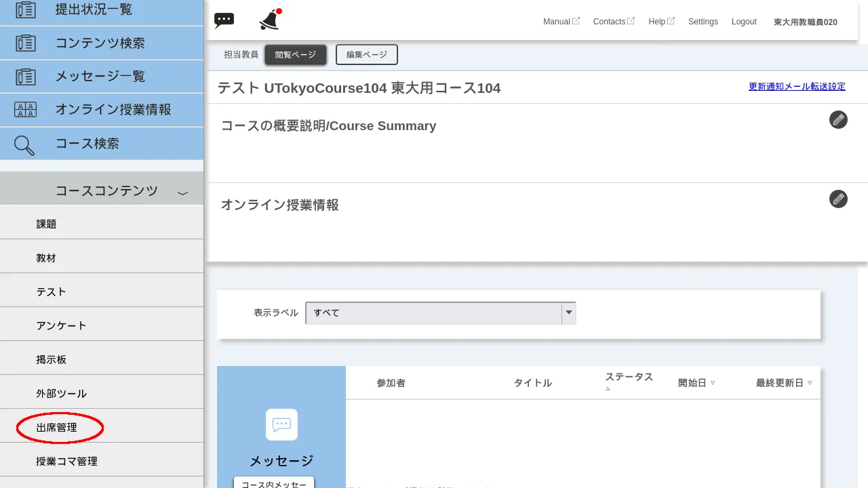Edit オンライン授業情報 via its pencil icon
The image size is (868, 488).
pyautogui.click(x=838, y=199)
